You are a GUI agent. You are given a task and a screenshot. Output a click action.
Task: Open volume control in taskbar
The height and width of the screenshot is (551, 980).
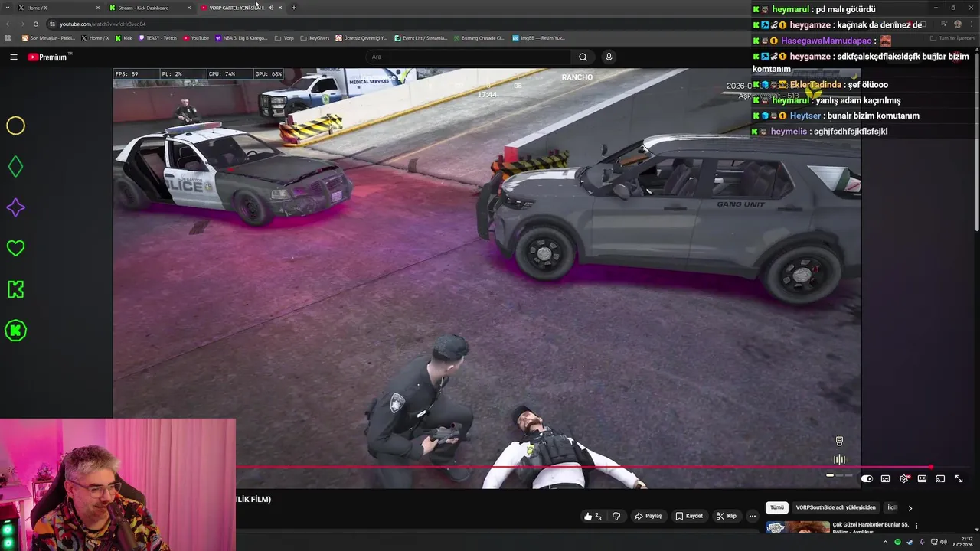(943, 542)
